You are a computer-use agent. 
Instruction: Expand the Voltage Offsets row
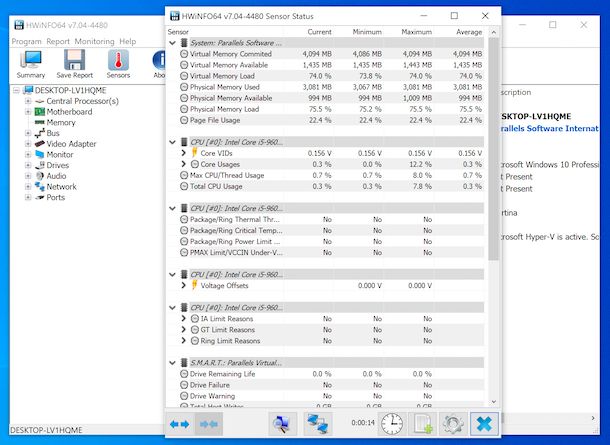pos(184,285)
